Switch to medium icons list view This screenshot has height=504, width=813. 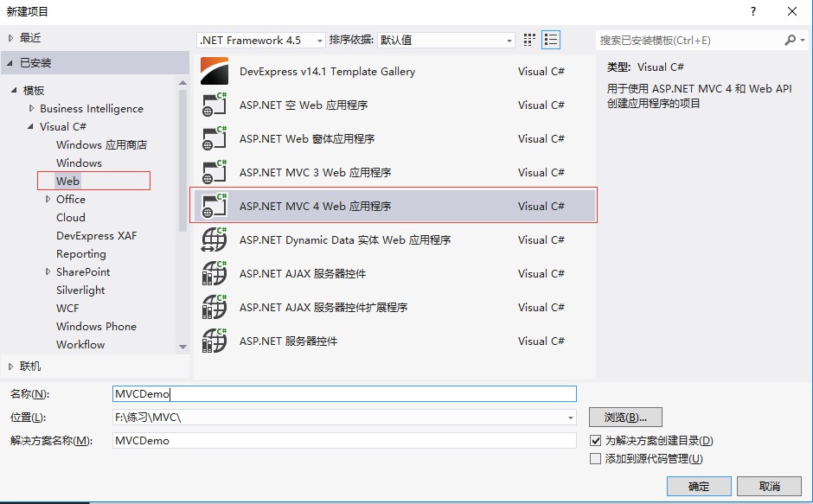[x=551, y=40]
